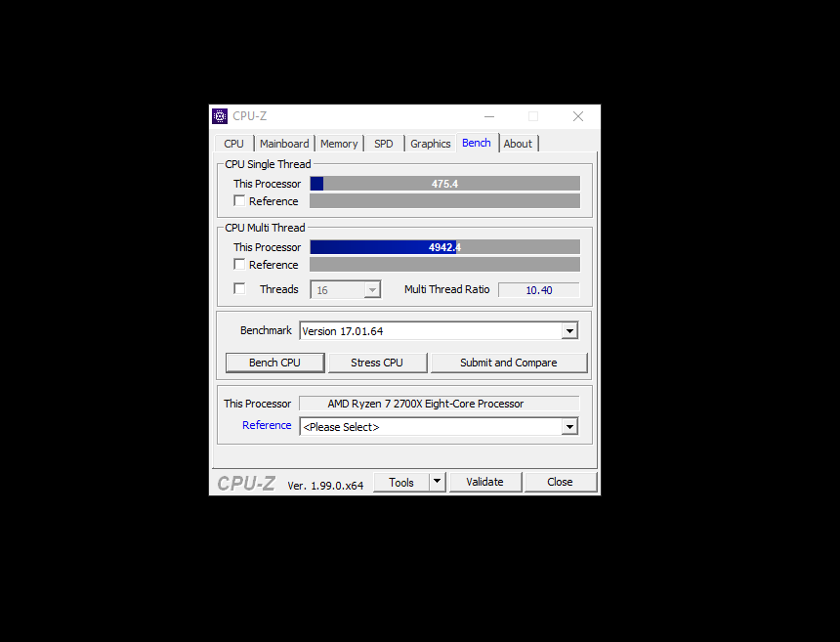Click Submit and Compare
The height and width of the screenshot is (642, 840).
pyautogui.click(x=509, y=363)
